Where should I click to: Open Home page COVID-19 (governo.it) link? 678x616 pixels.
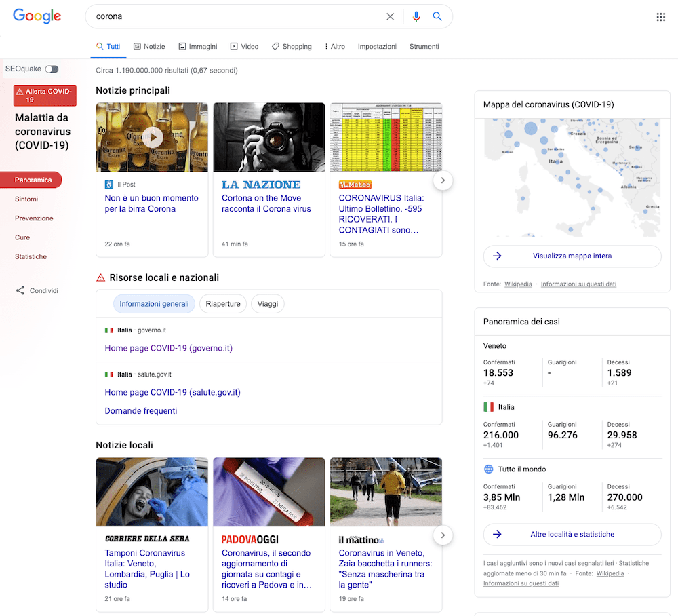[169, 348]
